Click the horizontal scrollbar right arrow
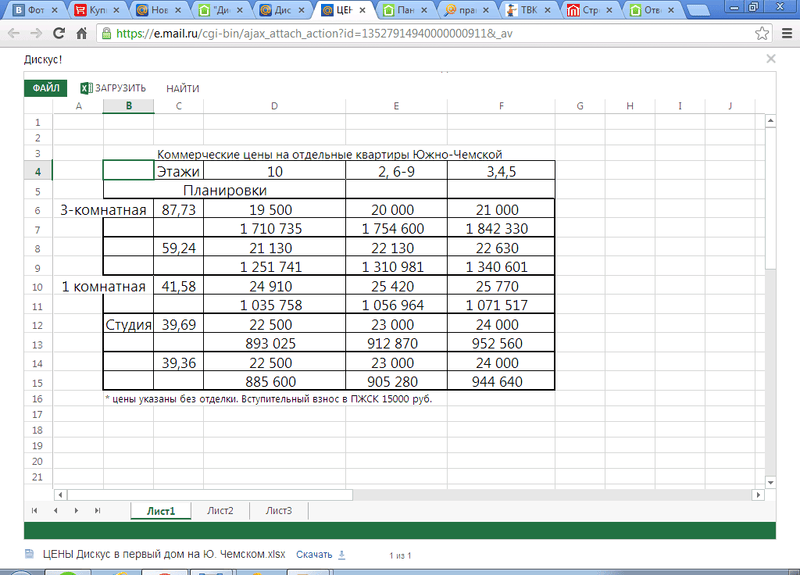This screenshot has width=800, height=575. coord(756,493)
